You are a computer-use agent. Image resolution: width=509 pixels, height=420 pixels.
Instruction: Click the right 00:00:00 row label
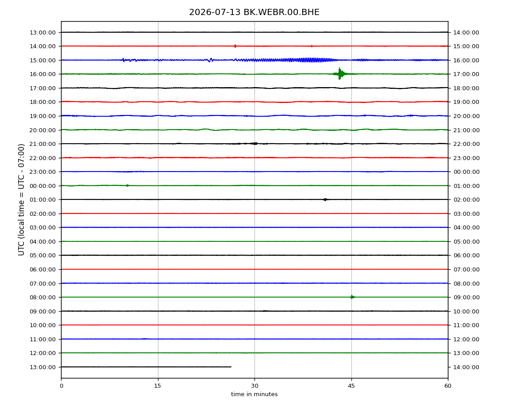click(467, 172)
